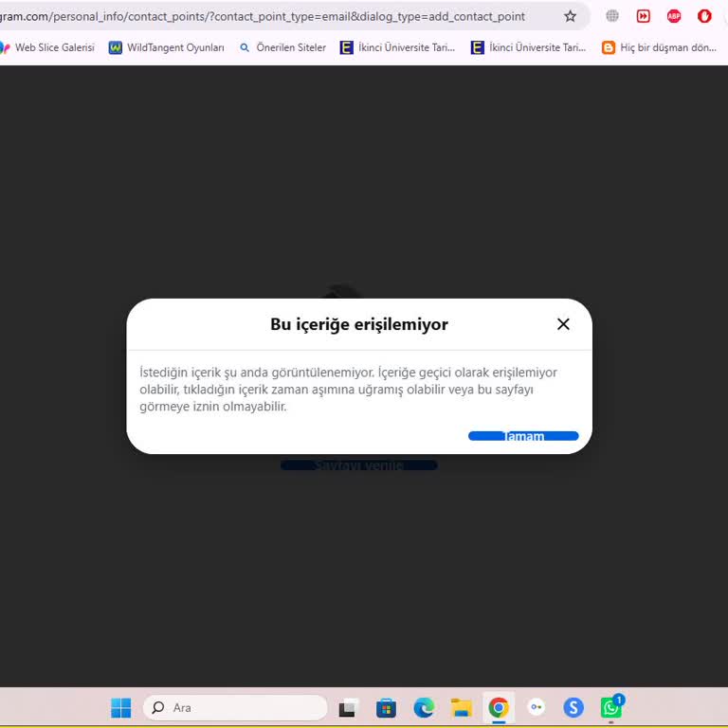Viewport: 728px width, 728px height.
Task: Open Microsoft Edge from taskbar
Action: tap(424, 707)
